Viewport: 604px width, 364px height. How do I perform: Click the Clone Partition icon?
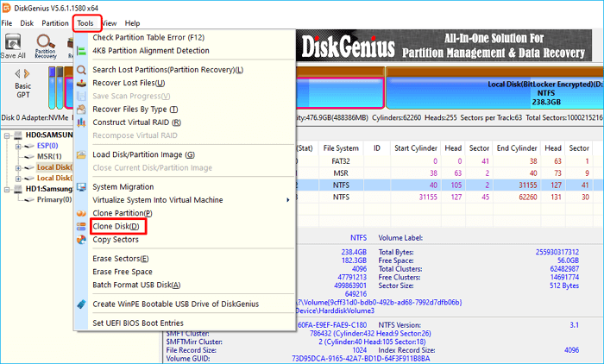81,213
